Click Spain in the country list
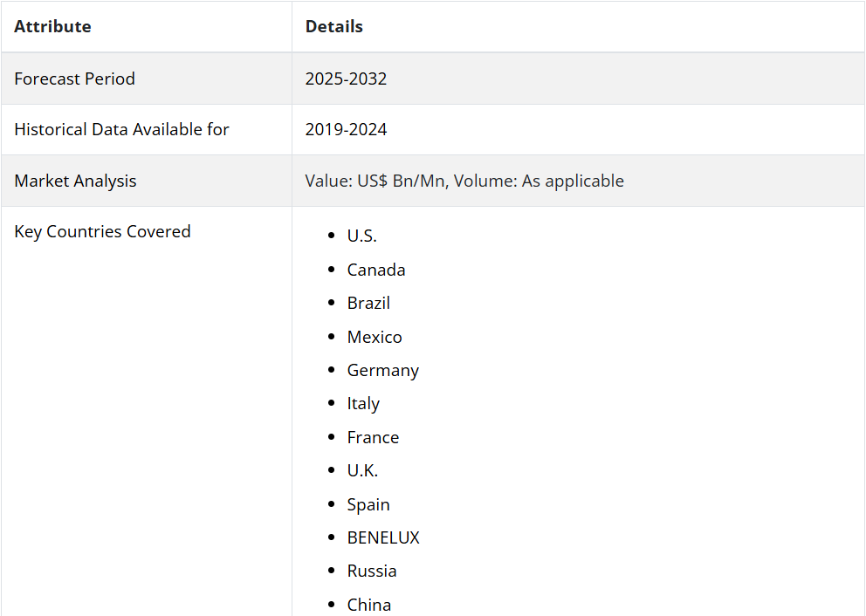The image size is (866, 616). click(368, 505)
